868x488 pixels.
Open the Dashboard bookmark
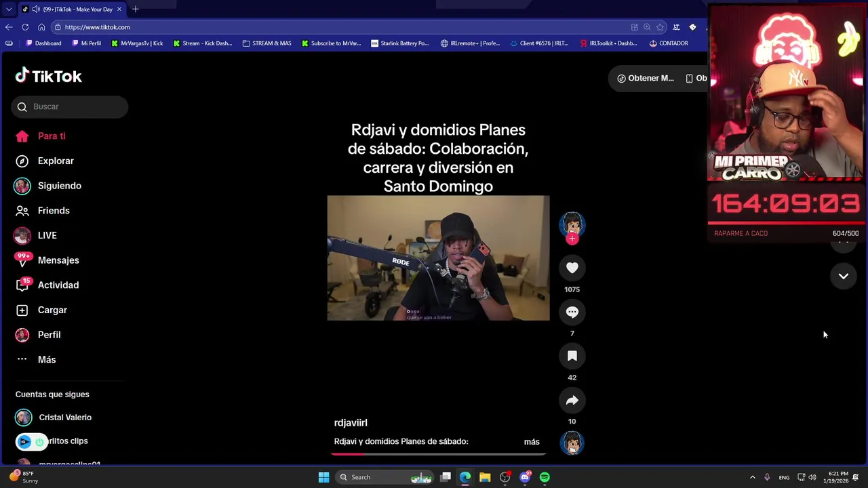(43, 43)
